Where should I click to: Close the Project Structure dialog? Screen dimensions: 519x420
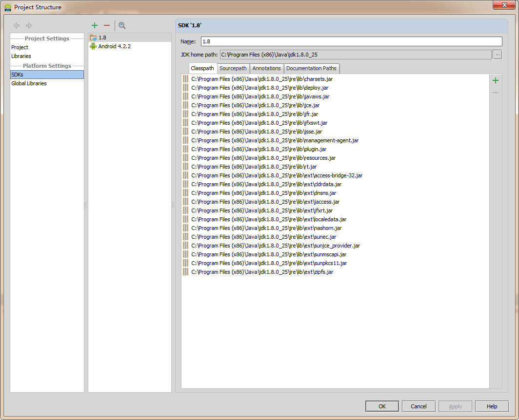point(504,5)
